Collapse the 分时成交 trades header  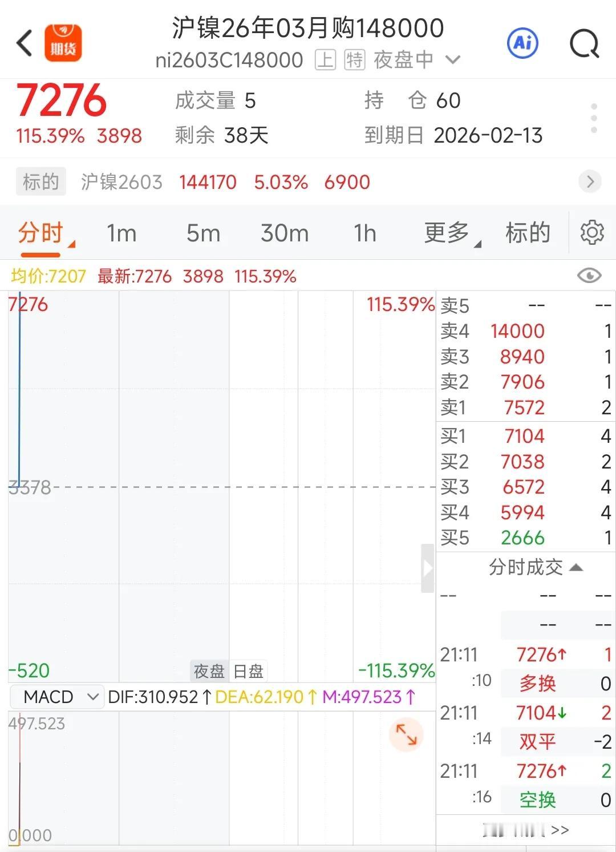[x=535, y=567]
